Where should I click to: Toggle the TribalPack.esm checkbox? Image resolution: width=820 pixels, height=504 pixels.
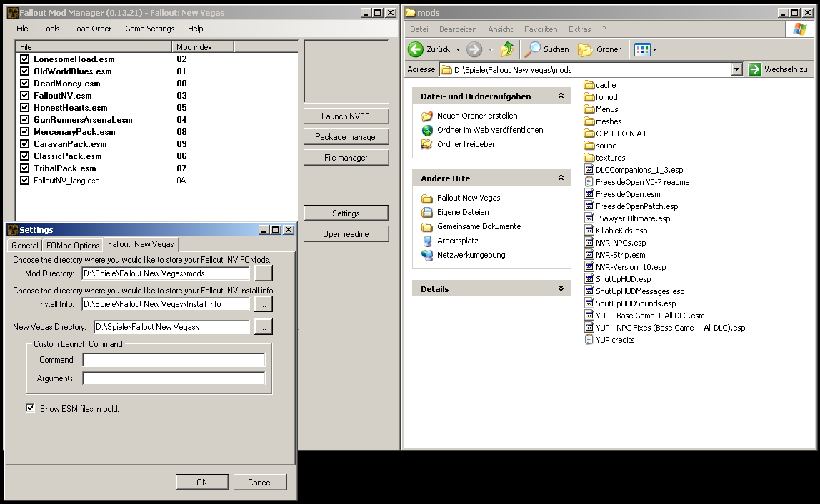[24, 168]
